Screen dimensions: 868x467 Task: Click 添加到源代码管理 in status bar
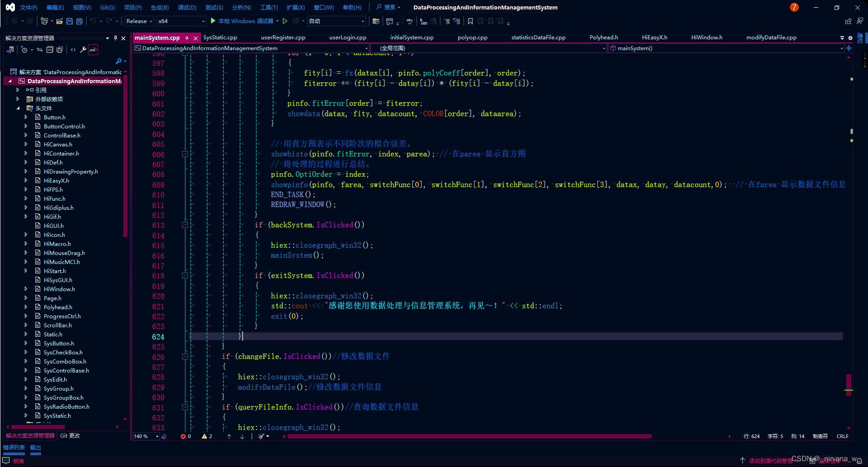click(x=770, y=461)
